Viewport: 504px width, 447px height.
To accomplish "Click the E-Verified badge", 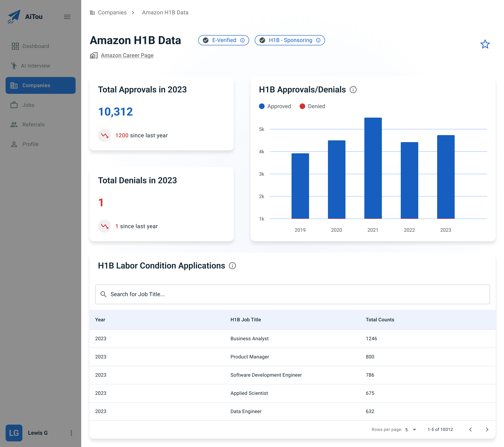I will pyautogui.click(x=223, y=40).
